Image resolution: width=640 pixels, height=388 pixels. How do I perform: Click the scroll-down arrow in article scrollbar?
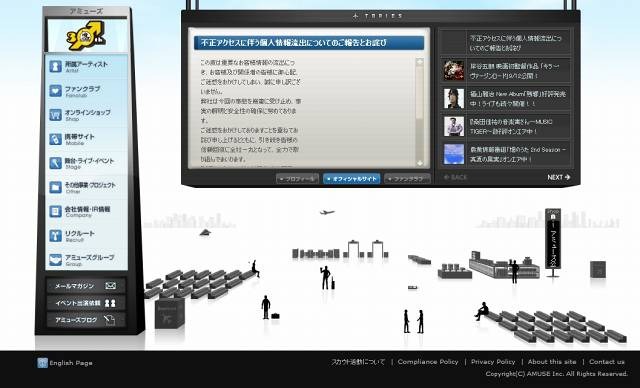[x=419, y=163]
